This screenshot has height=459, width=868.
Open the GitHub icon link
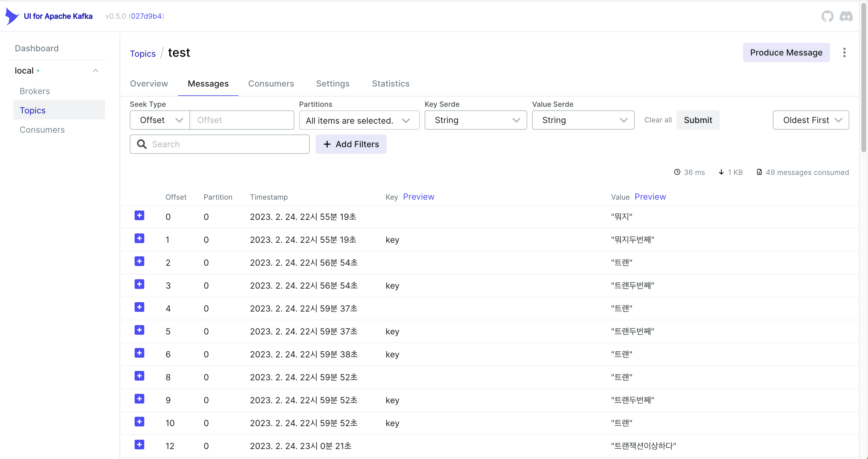tap(827, 16)
